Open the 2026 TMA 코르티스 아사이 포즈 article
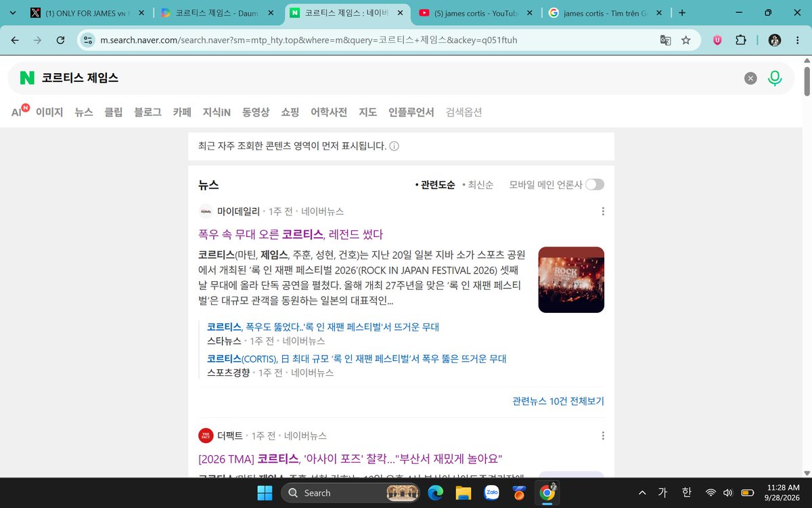Image resolution: width=812 pixels, height=508 pixels. (351, 459)
